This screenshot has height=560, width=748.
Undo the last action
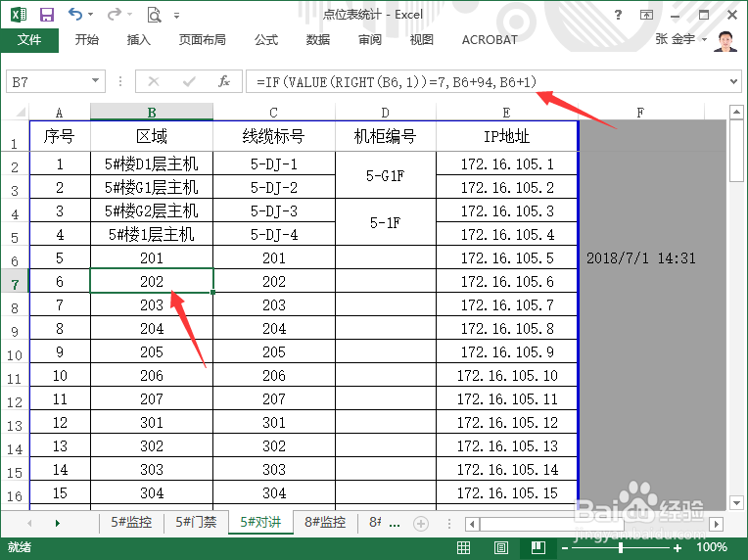(x=75, y=15)
